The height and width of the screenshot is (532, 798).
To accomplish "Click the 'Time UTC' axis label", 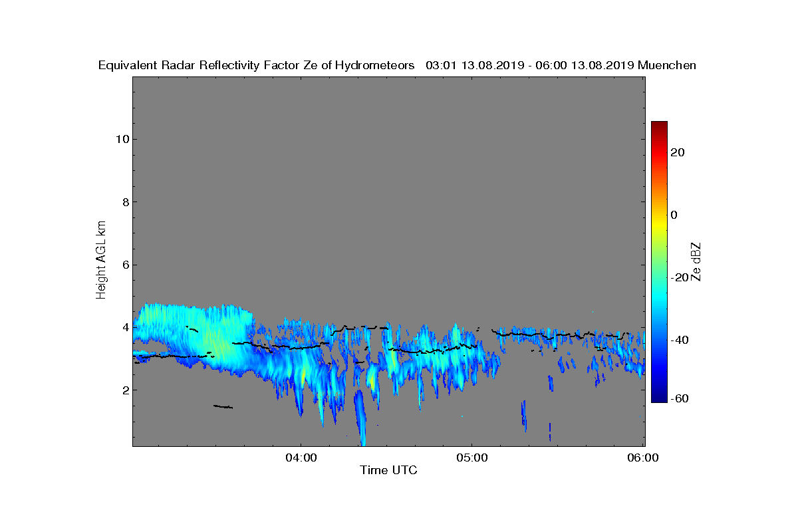I will [388, 470].
